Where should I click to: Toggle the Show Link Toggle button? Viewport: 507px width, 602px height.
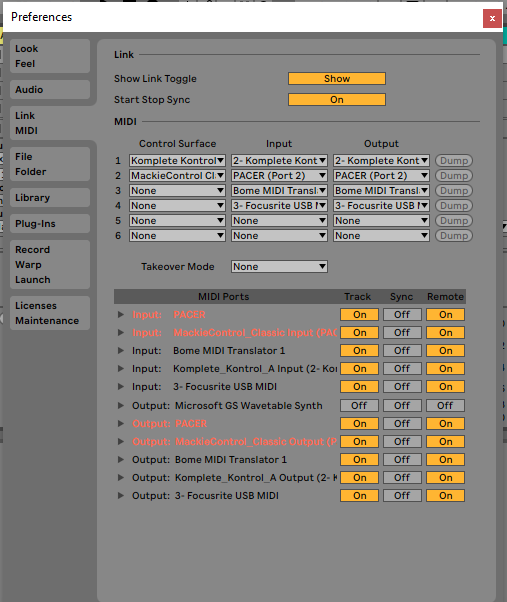[337, 78]
